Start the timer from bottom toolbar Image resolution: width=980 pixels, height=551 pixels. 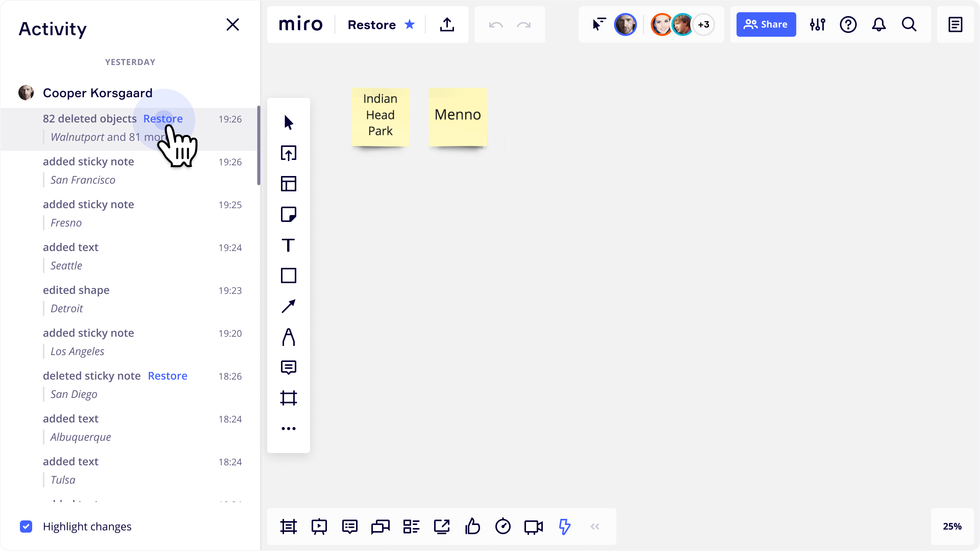[503, 527]
